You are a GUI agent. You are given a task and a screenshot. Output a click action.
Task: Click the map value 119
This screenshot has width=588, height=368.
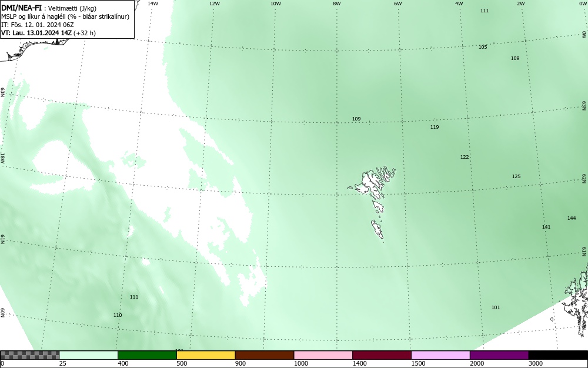435,127
